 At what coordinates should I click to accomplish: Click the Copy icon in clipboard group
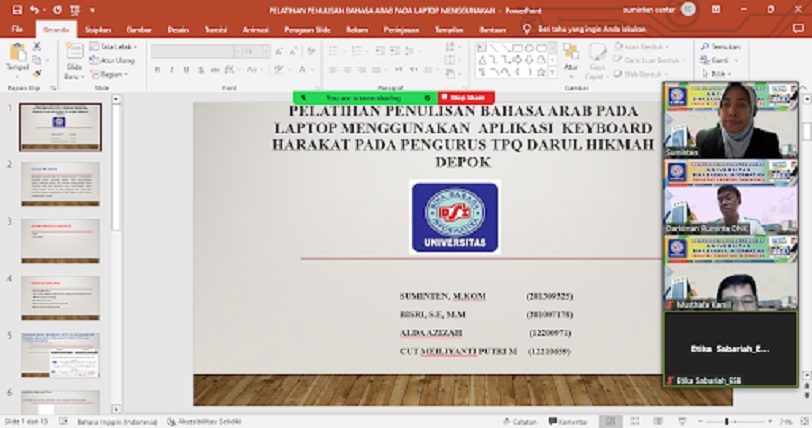[37, 60]
